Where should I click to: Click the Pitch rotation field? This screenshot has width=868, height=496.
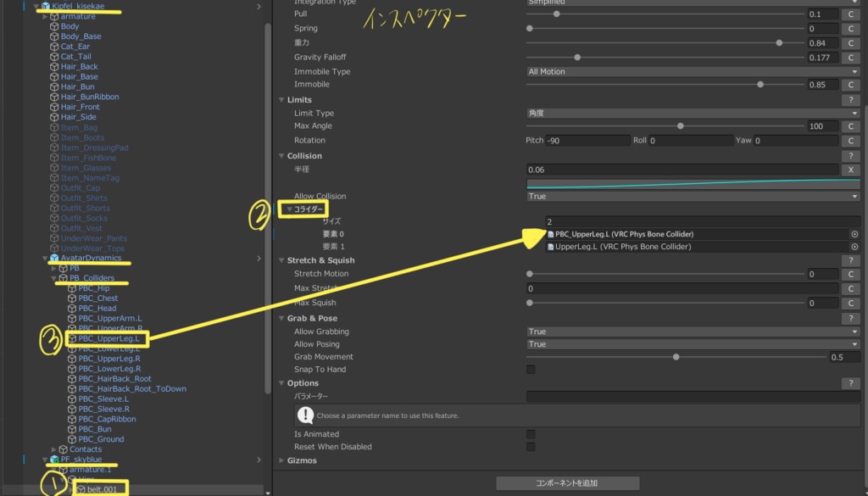tap(588, 141)
